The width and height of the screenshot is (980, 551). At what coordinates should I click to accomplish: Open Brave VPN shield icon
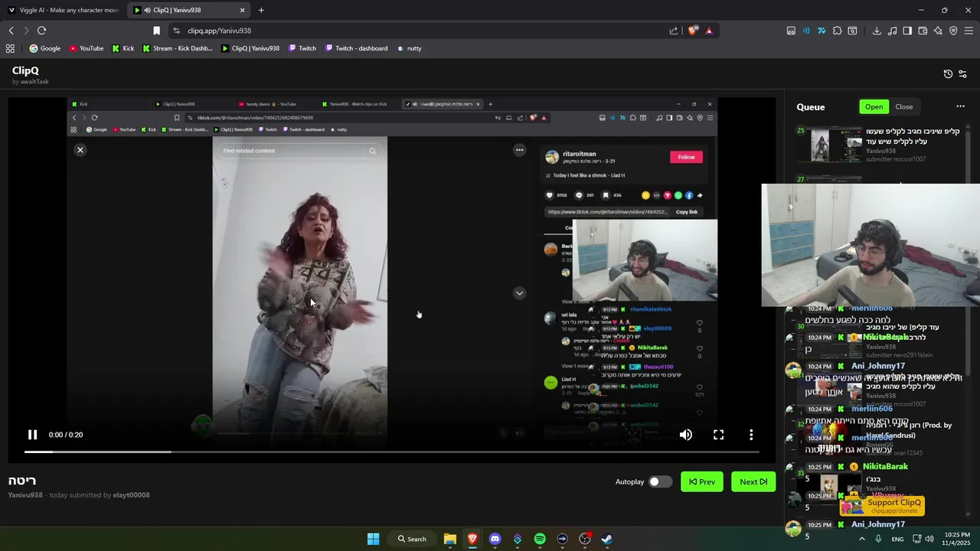click(953, 31)
